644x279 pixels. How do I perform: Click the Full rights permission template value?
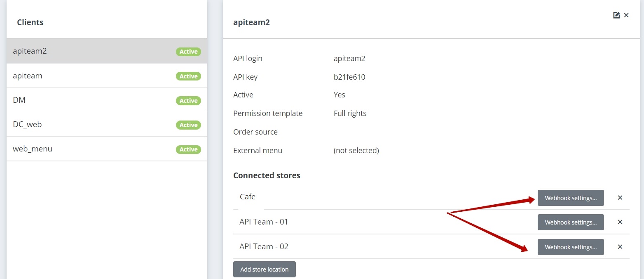click(x=350, y=113)
